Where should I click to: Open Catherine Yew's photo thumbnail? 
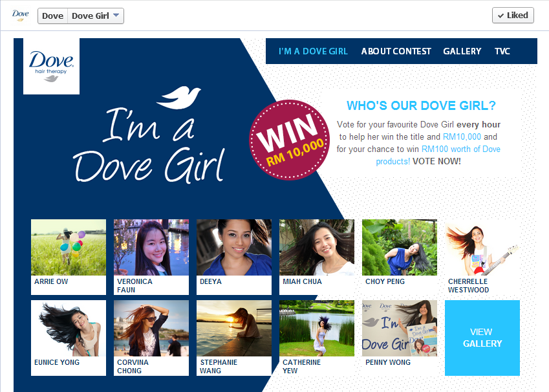tap(317, 328)
